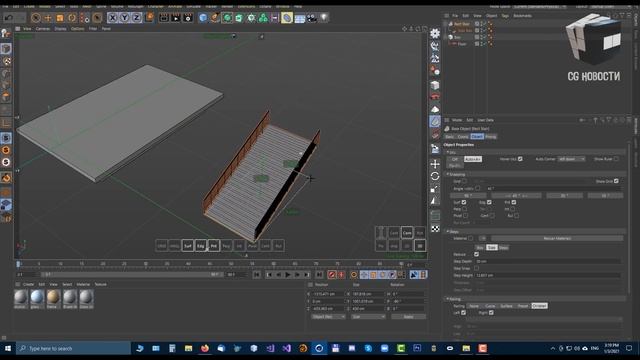This screenshot has width=640, height=360.
Task: Click the Go to Start playback button
Action: [256, 275]
